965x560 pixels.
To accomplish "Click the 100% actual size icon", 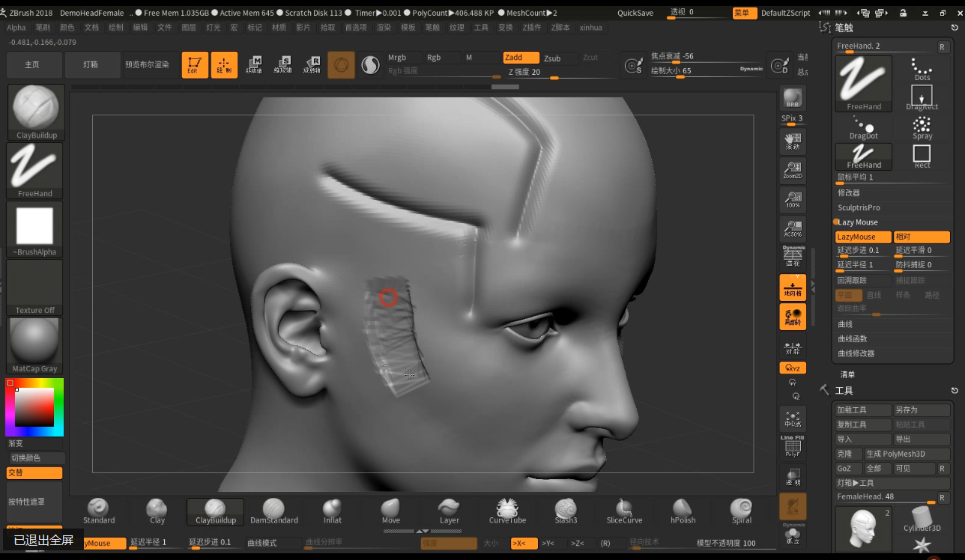I will pos(793,199).
